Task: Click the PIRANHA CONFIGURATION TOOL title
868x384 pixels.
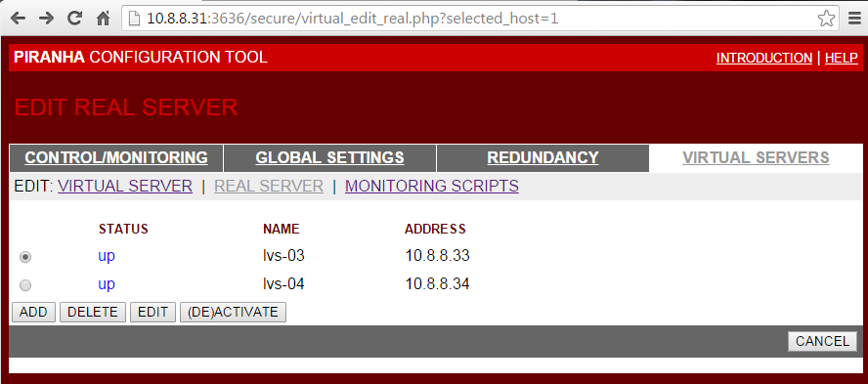Action: (141, 57)
